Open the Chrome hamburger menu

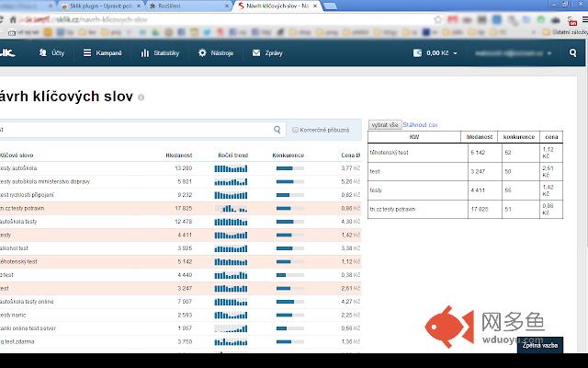click(x=584, y=19)
